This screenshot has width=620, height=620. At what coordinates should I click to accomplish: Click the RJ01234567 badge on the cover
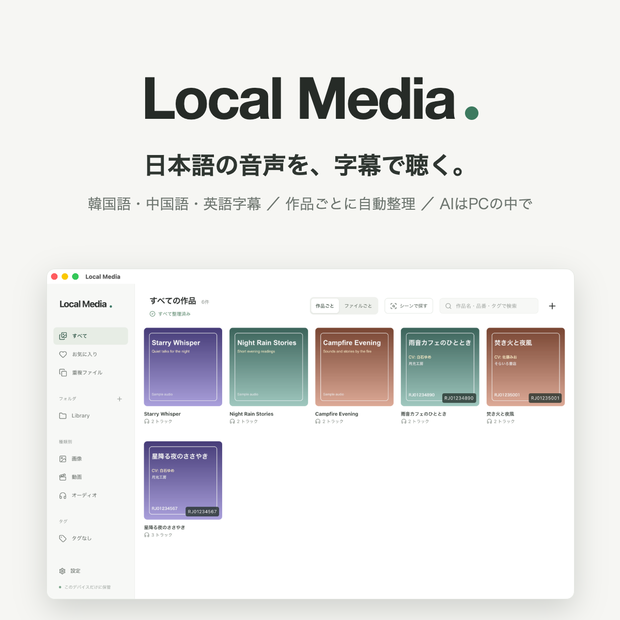click(202, 512)
